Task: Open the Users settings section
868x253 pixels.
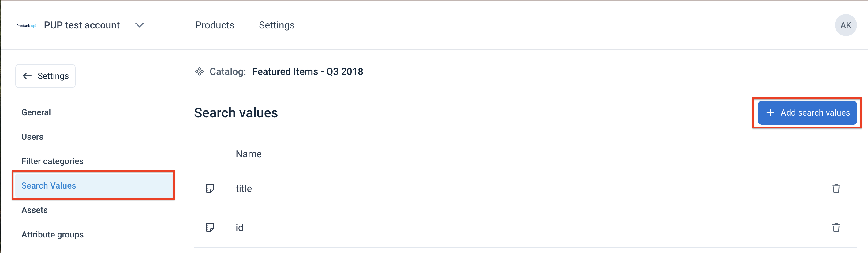Action: [x=32, y=137]
